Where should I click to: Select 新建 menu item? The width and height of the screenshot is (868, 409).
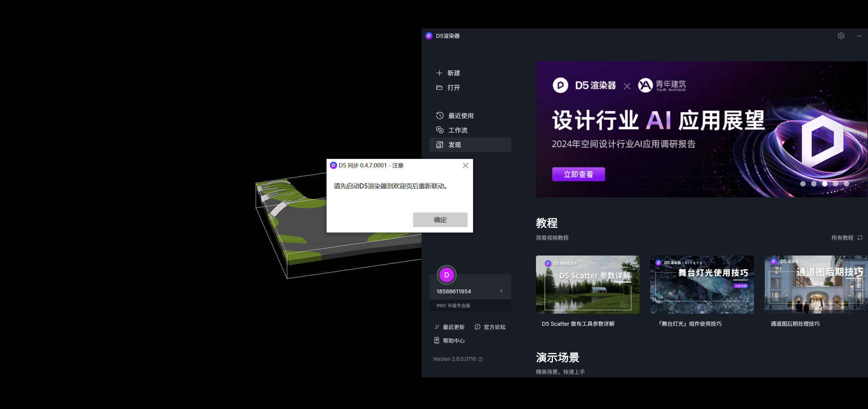point(470,73)
